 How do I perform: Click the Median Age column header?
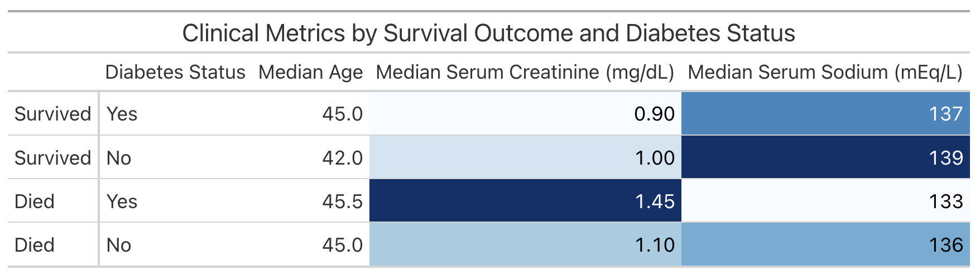[310, 73]
